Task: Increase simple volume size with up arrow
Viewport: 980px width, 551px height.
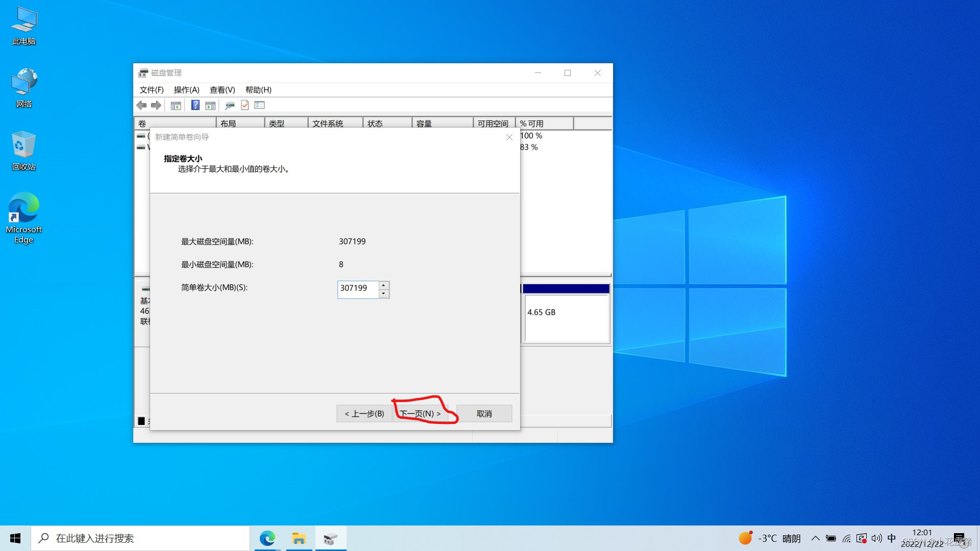Action: point(384,285)
